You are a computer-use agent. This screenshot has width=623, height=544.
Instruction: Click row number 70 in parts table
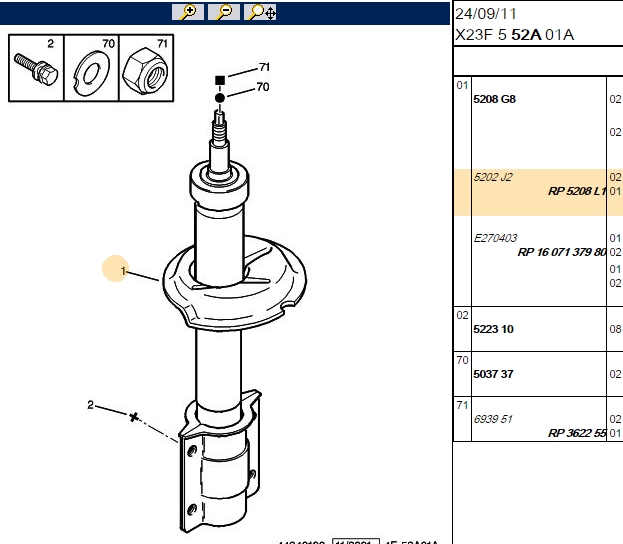click(x=462, y=360)
